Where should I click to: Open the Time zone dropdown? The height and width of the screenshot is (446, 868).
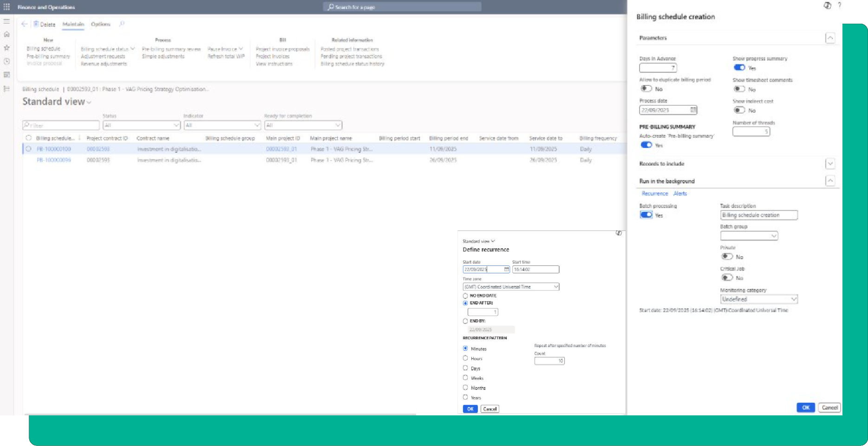(555, 287)
